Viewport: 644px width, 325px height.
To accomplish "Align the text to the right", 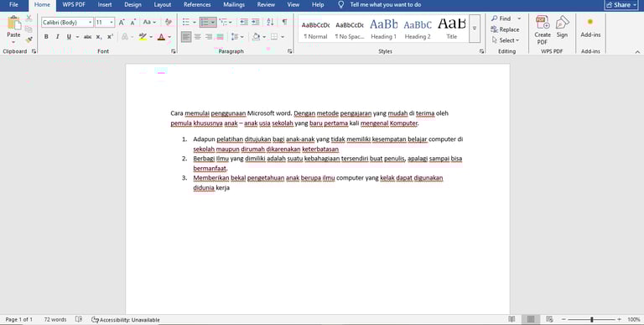I will [x=209, y=37].
